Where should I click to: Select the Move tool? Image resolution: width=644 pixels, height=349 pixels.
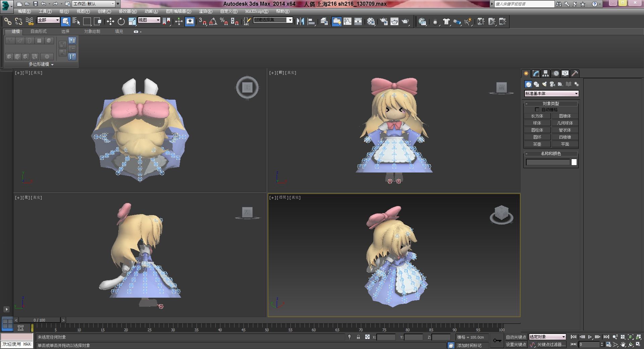pos(110,21)
